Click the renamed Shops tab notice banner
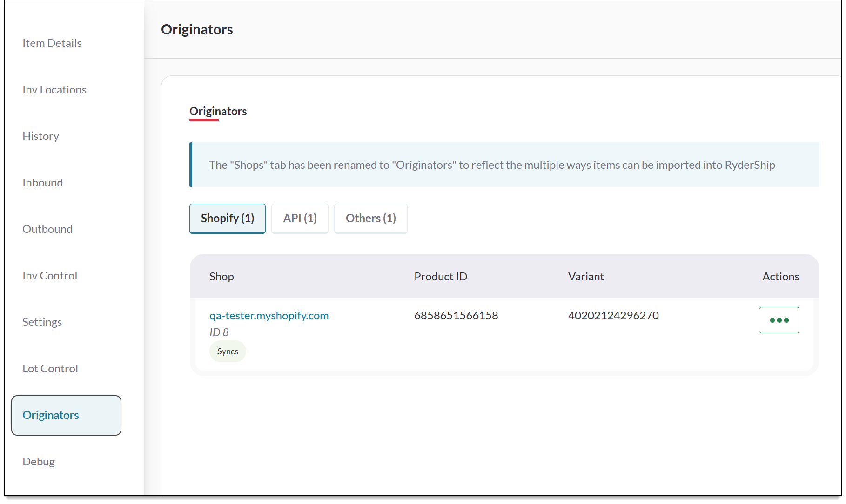 (x=492, y=165)
